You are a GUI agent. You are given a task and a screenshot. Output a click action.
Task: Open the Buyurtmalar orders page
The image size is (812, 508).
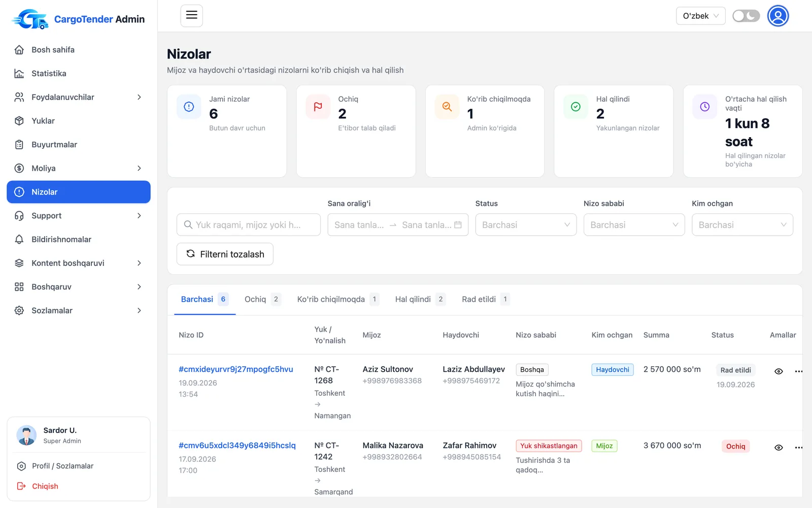pos(79,145)
